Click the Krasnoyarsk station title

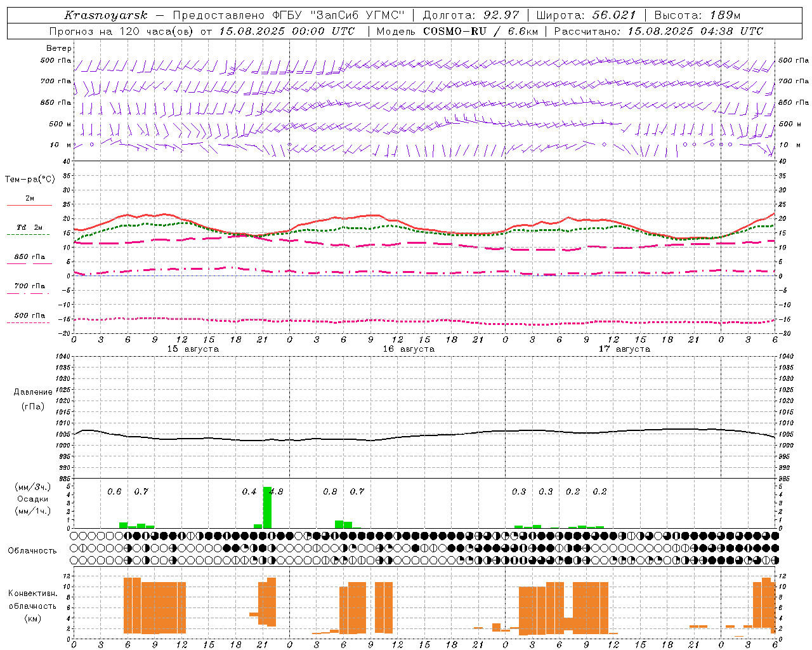[x=106, y=15]
